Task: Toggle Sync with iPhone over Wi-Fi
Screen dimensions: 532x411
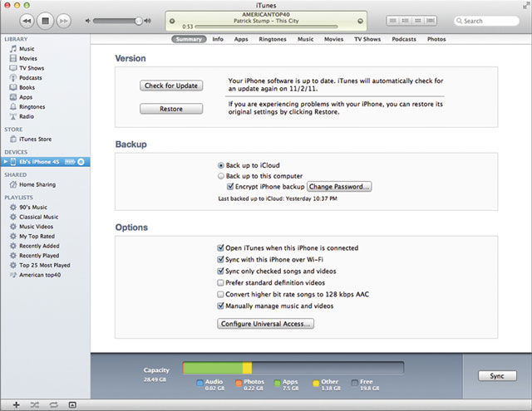Action: (x=220, y=260)
